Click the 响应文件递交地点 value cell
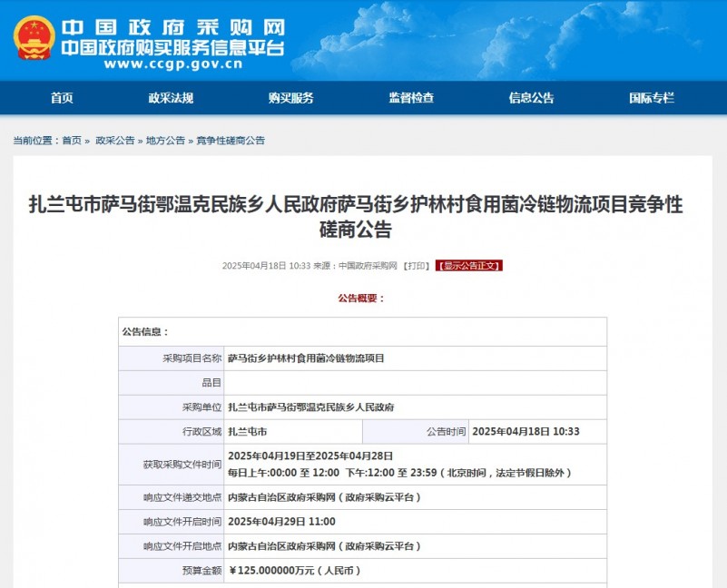 pyautogui.click(x=415, y=497)
